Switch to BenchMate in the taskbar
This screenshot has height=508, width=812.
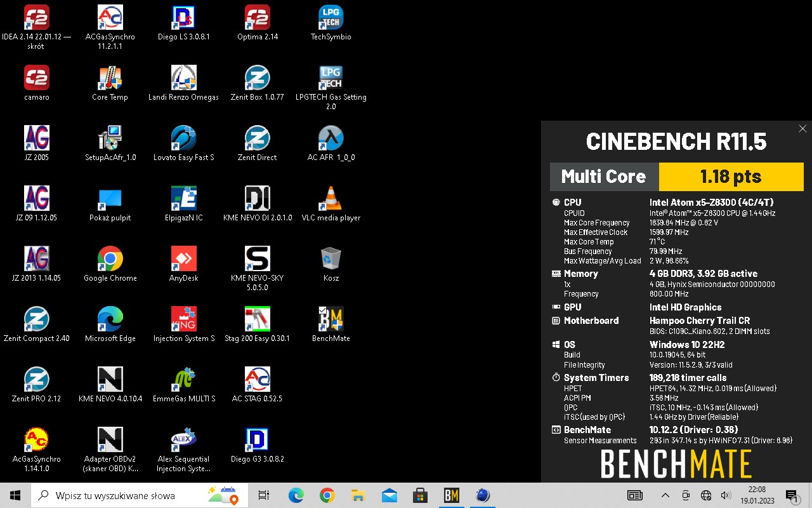click(451, 495)
